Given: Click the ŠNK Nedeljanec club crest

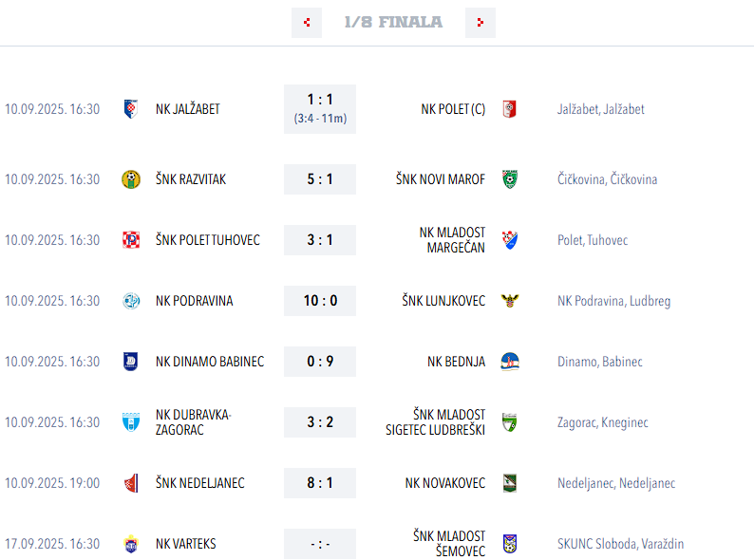Looking at the screenshot, I should pos(131,483).
